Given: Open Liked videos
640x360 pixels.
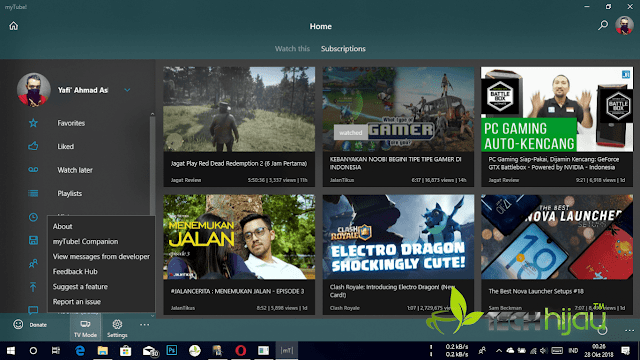Looking at the screenshot, I should click(x=65, y=146).
